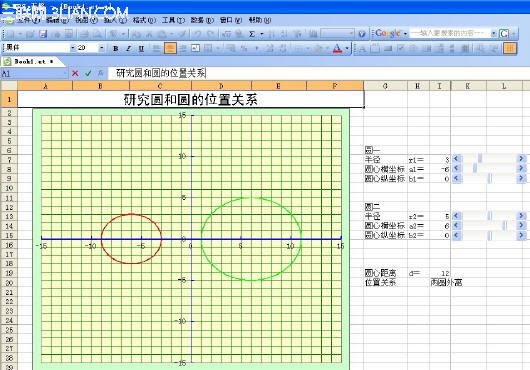The height and width of the screenshot is (370, 530).
Task: Click the title cell 研究圆和圆的位置关系
Action: [x=191, y=99]
